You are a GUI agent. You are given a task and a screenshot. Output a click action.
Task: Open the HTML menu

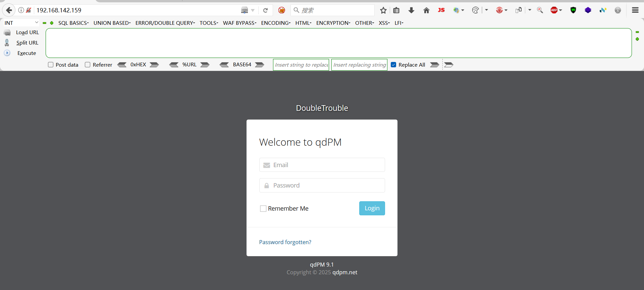click(303, 23)
